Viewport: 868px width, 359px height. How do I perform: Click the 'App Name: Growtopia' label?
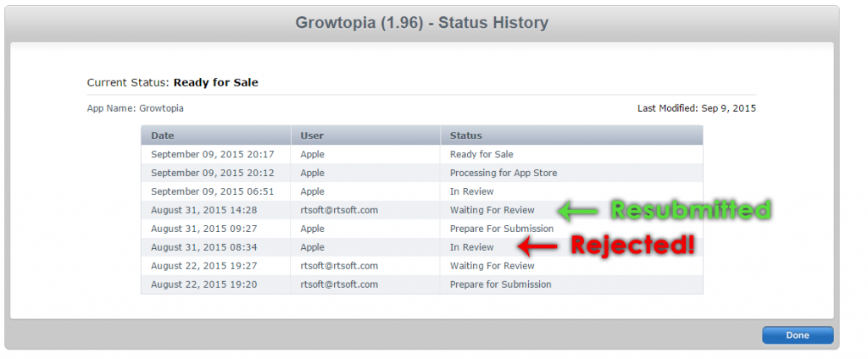click(135, 108)
